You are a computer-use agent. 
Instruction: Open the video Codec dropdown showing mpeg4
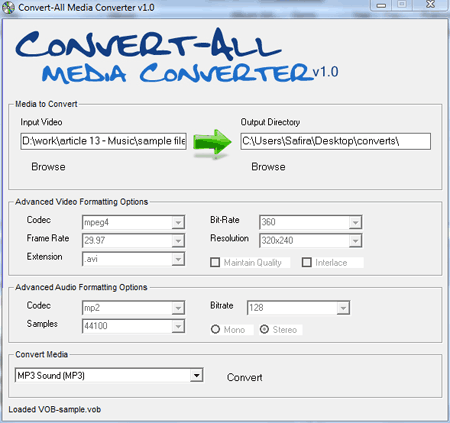pyautogui.click(x=133, y=222)
